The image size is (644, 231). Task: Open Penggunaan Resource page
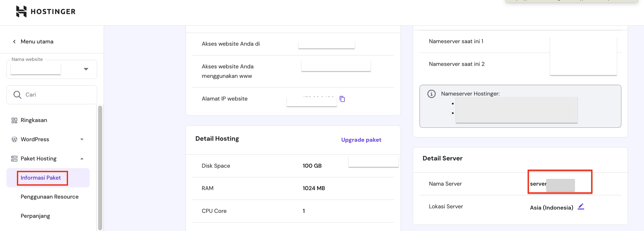click(x=50, y=197)
